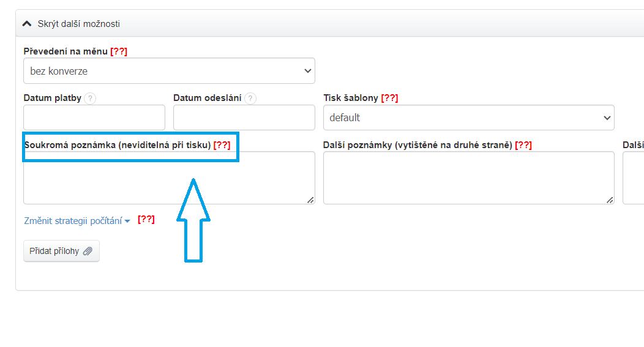Screen dimensions: 644x347
Task: Expand the Změnit strategii počítání menu
Action: point(77,221)
